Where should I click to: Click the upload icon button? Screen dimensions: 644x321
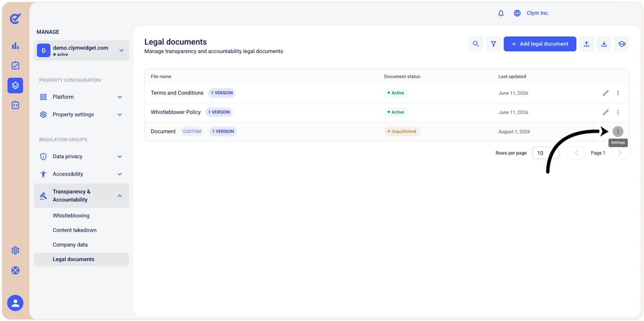(587, 44)
